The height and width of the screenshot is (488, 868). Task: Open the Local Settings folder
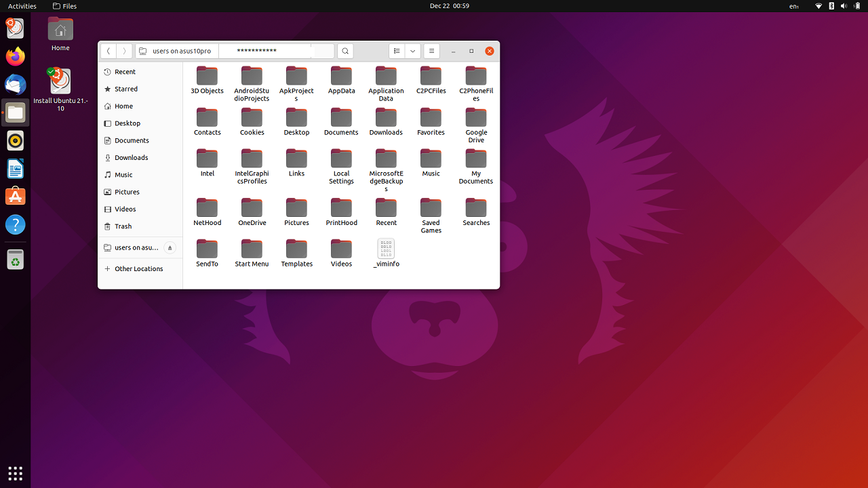tap(341, 167)
